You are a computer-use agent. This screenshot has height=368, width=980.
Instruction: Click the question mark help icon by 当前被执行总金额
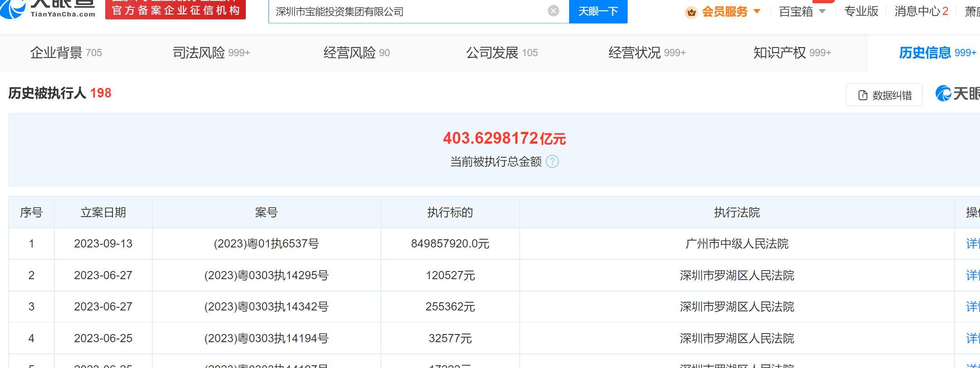pos(552,162)
